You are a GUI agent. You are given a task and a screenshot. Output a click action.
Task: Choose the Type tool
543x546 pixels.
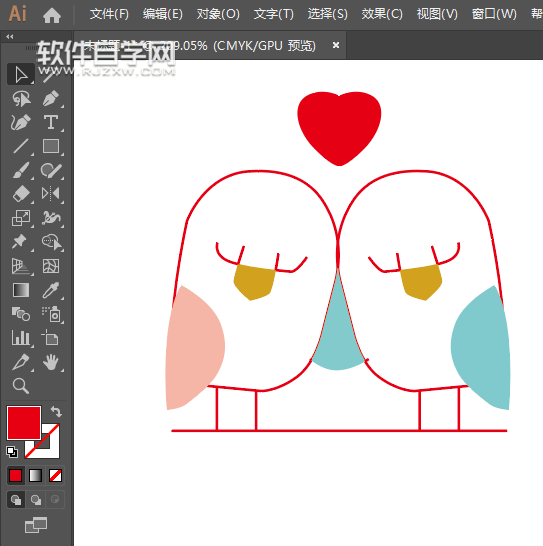click(x=51, y=122)
